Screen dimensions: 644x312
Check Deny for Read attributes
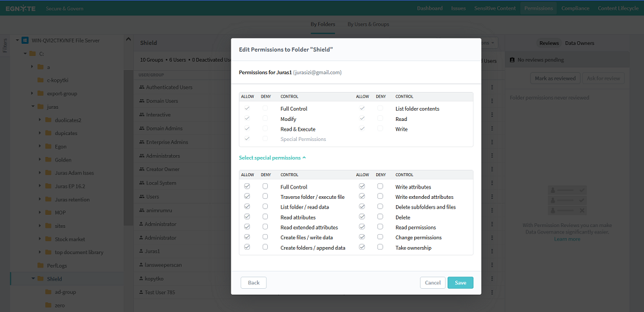[x=265, y=217]
